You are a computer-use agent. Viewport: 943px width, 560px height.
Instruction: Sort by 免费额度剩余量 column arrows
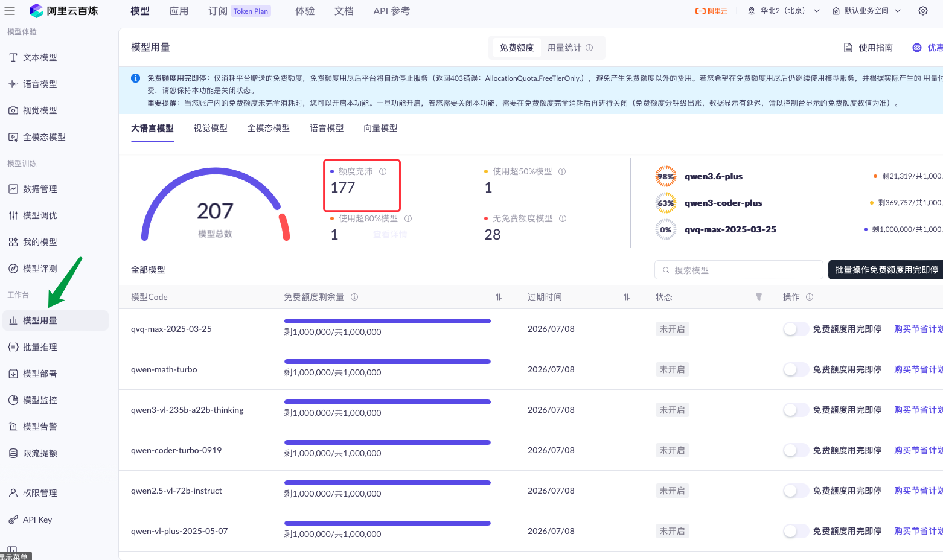coord(499,297)
